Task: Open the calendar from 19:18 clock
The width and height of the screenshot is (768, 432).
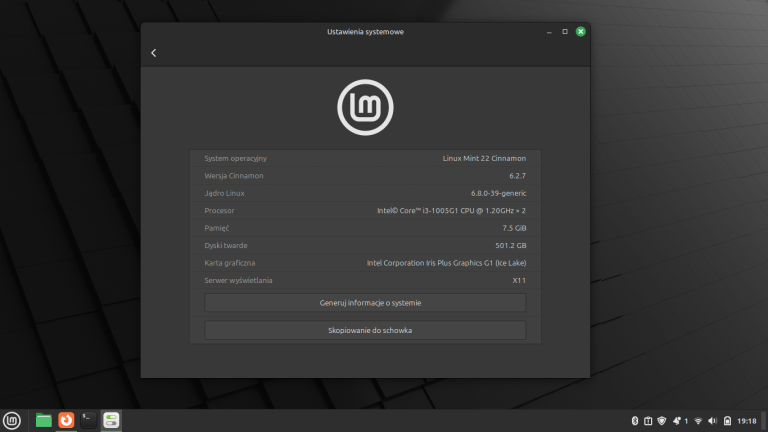Action: pyautogui.click(x=747, y=421)
